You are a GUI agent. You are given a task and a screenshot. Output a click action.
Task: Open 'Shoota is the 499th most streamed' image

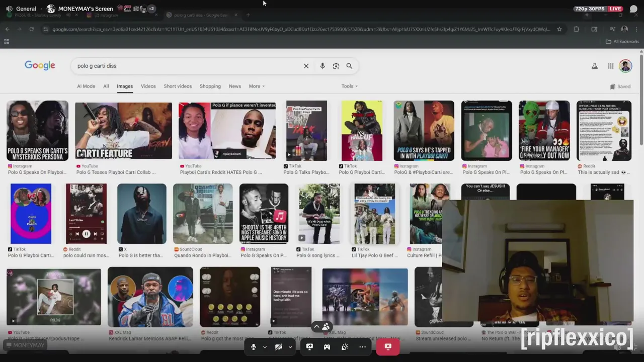(x=264, y=214)
